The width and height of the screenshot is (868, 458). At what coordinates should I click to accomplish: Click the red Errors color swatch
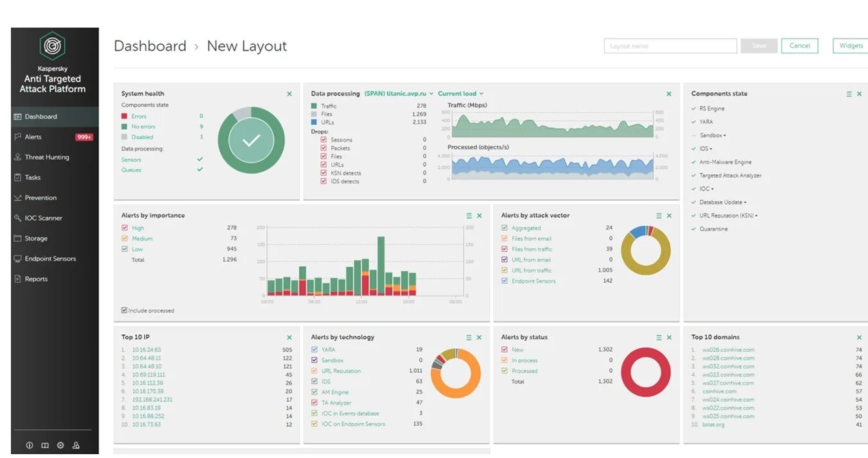(125, 116)
